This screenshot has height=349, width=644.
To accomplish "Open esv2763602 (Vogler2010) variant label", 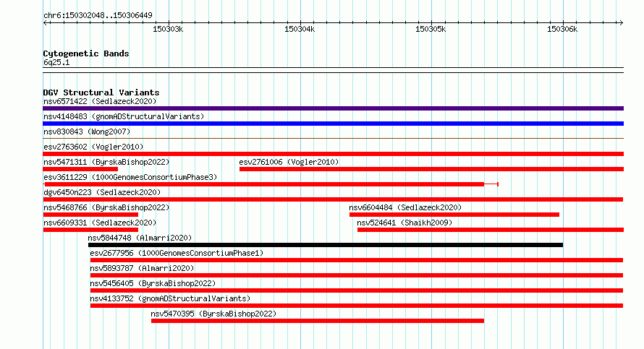I will (x=93, y=147).
